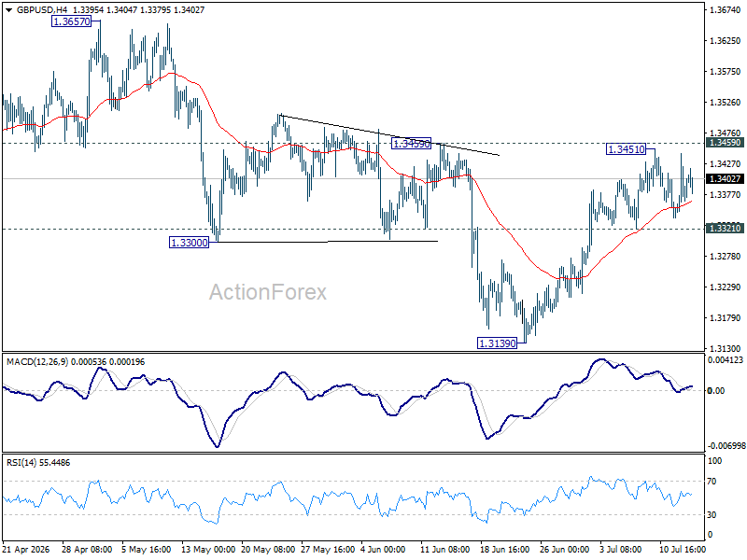747x560 pixels.
Task: Click the 1.34590 resistance price label on chart
Action: click(x=411, y=144)
